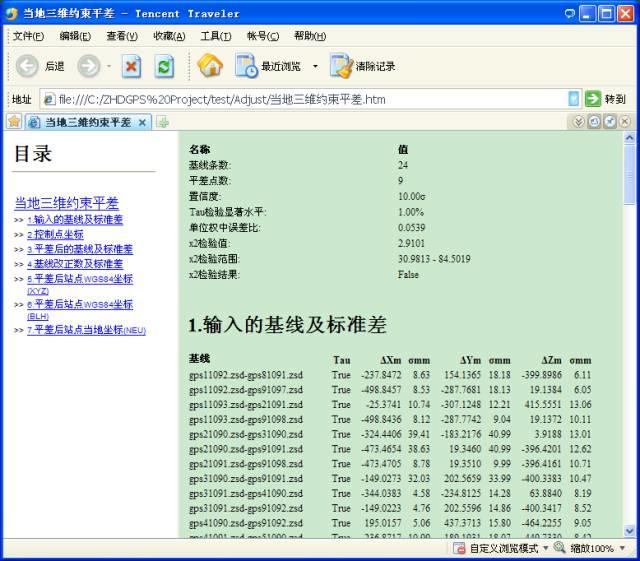Close the 当地三维约束平差 tab

pyautogui.click(x=142, y=122)
